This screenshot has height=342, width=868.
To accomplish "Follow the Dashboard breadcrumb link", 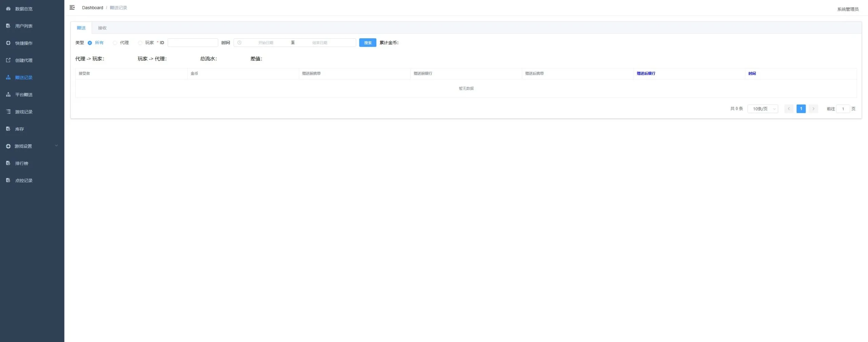I will pos(93,7).
